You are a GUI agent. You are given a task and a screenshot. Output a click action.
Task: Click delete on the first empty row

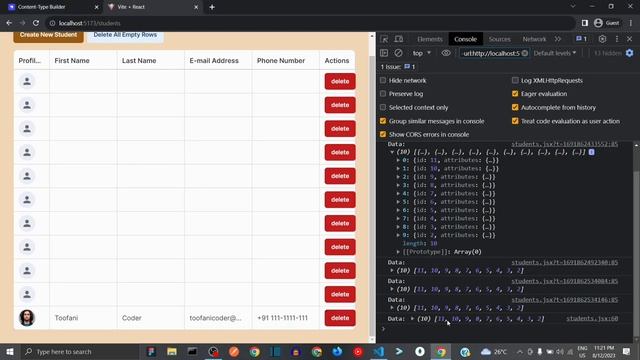(x=340, y=81)
